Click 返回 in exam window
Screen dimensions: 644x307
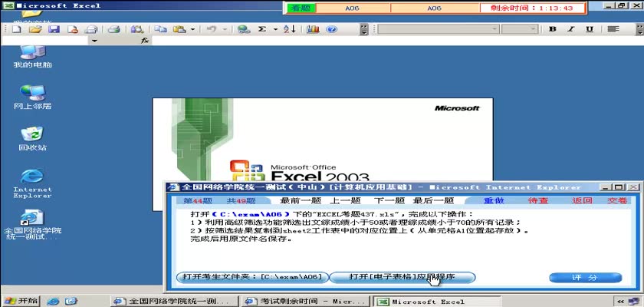pos(582,200)
